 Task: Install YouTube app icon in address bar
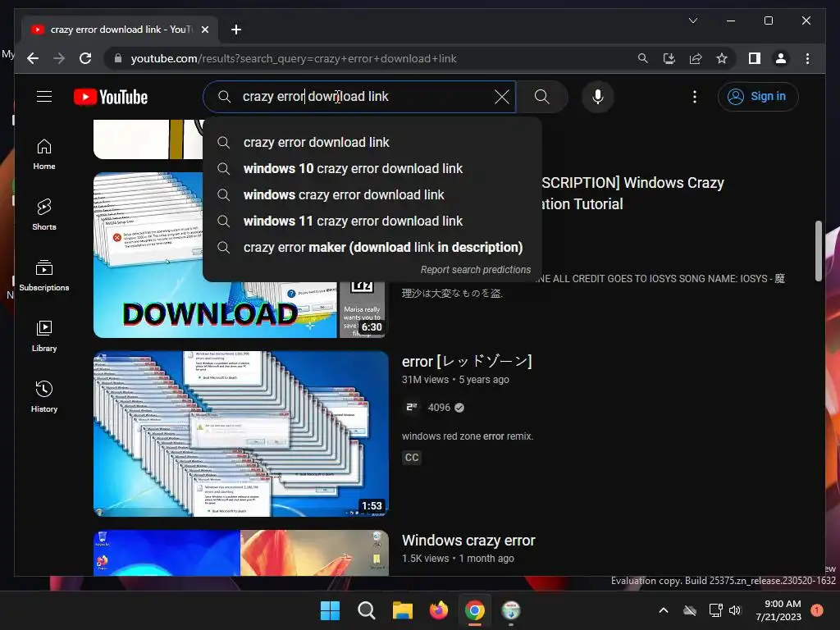coord(669,58)
